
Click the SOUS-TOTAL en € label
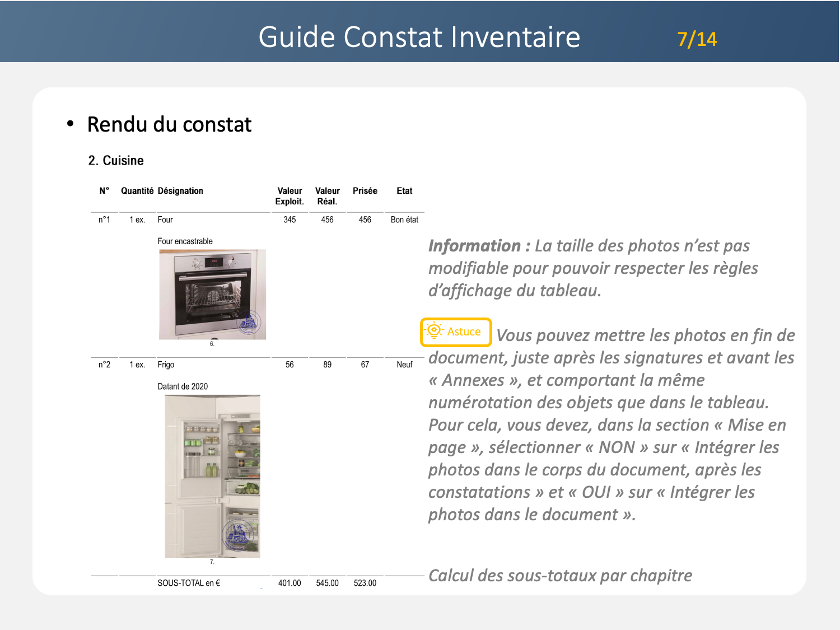tap(189, 583)
